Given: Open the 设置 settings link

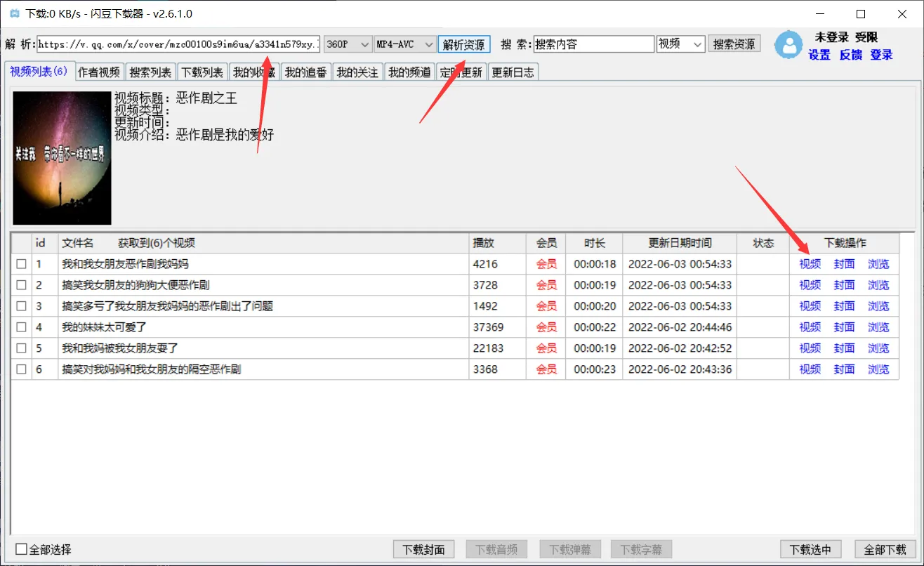Looking at the screenshot, I should [x=819, y=55].
